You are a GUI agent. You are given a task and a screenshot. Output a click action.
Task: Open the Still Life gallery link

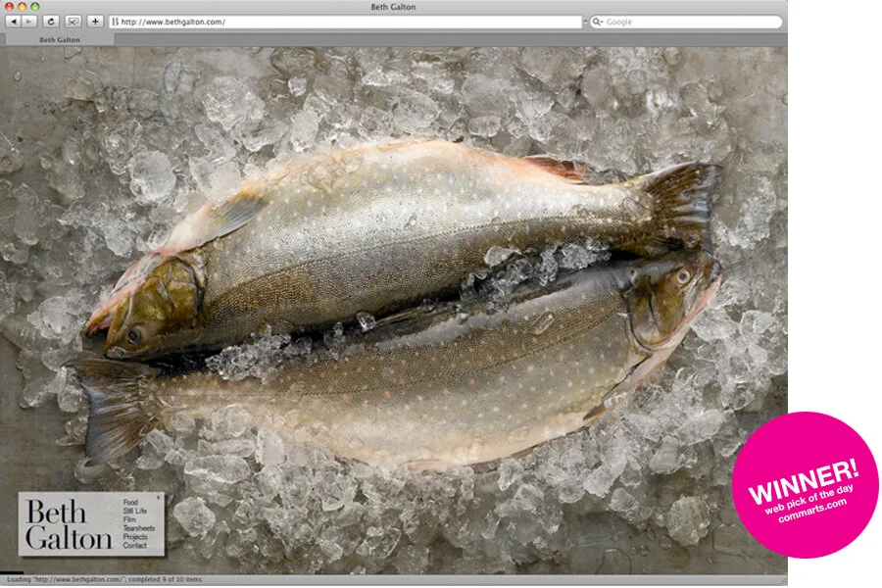(135, 511)
